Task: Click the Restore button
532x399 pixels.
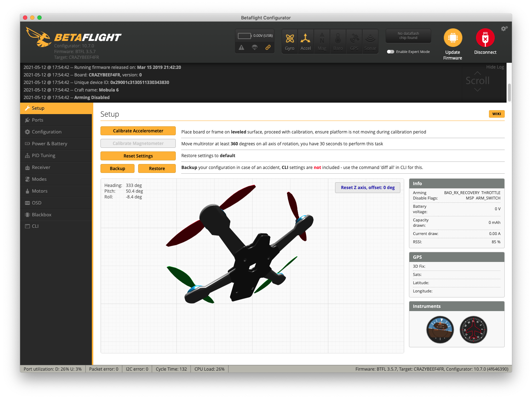Action: pos(157,169)
